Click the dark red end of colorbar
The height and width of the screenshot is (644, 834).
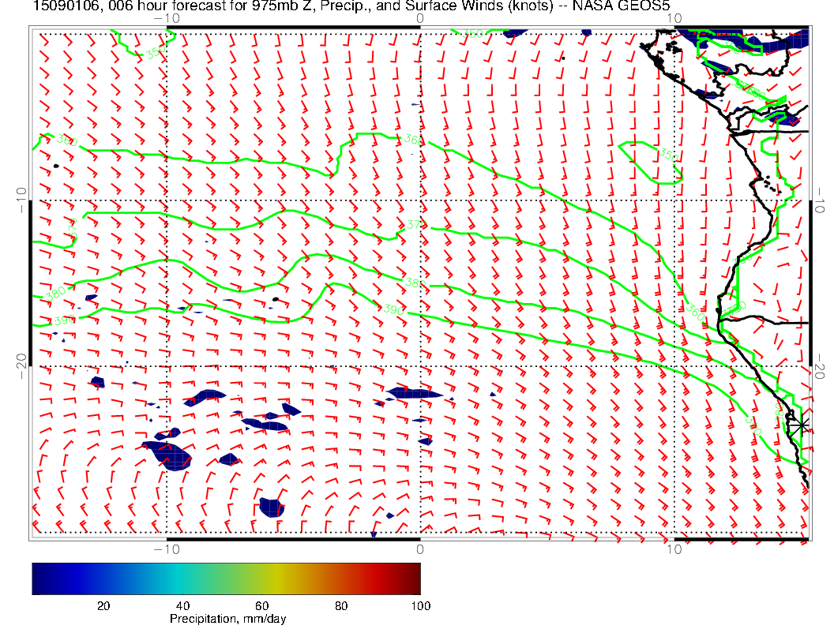[x=415, y=578]
